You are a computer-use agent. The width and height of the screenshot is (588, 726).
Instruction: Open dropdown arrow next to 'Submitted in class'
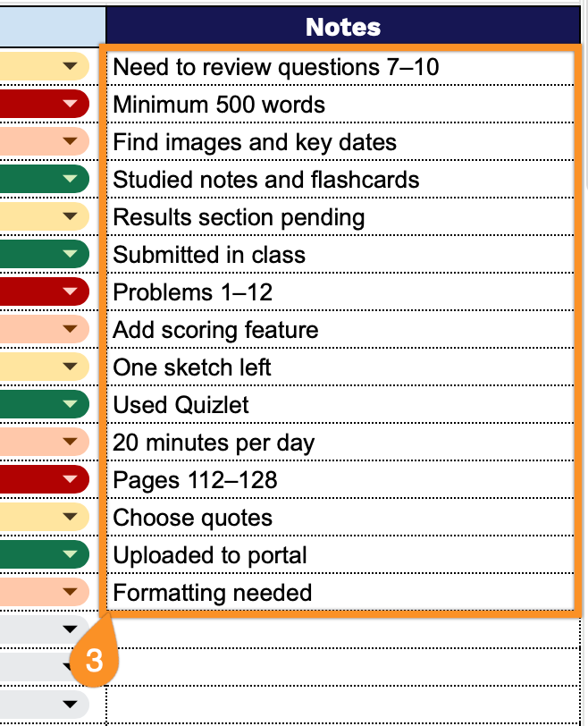(71, 255)
